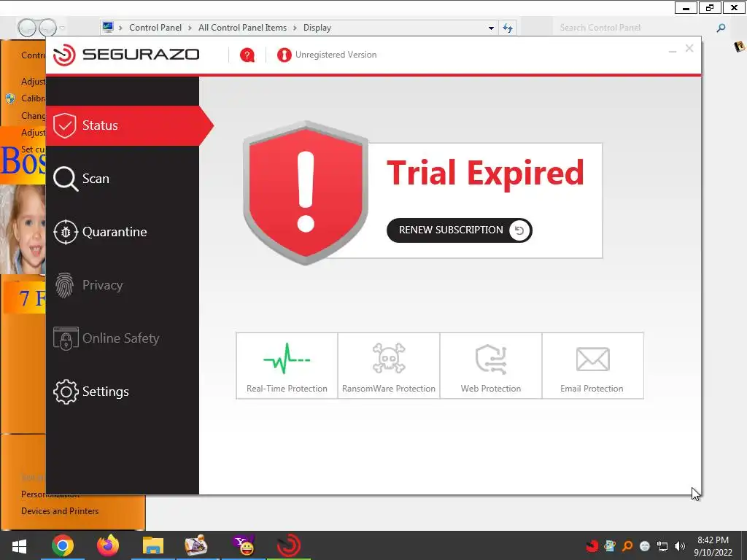
Task: Click the RENEW SUBSCRIPTION button
Action: tap(460, 230)
